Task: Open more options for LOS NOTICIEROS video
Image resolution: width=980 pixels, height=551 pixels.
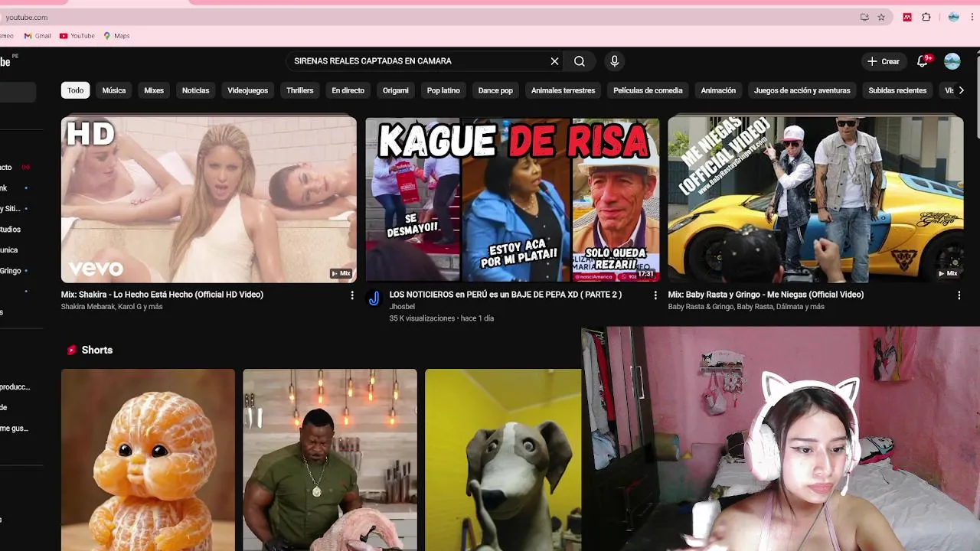Action: point(655,295)
